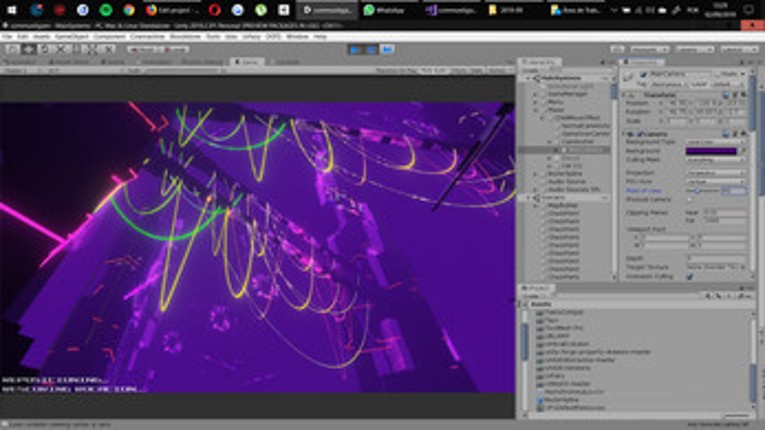Select the Inspector panel tab

[642, 62]
